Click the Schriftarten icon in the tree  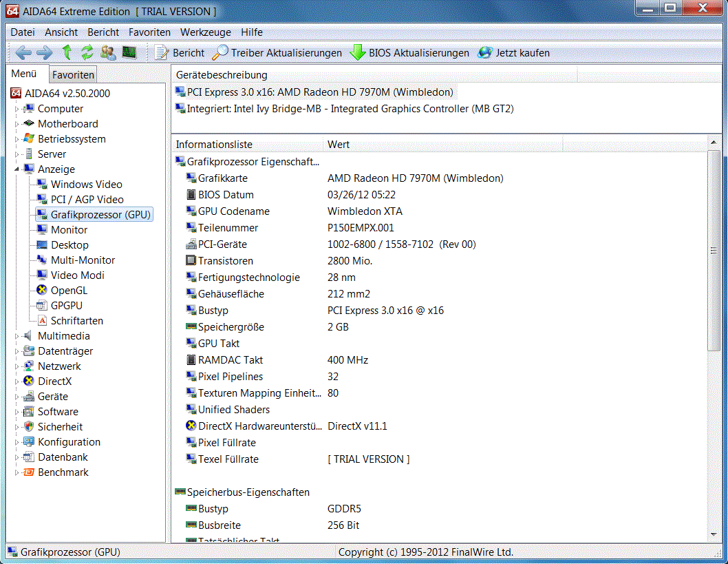(x=42, y=321)
